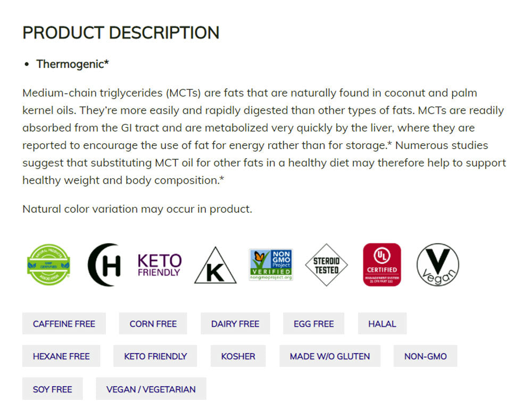Screen dimensions: 532x418
Task: Click the red UL Certified badge
Action: coord(381,265)
